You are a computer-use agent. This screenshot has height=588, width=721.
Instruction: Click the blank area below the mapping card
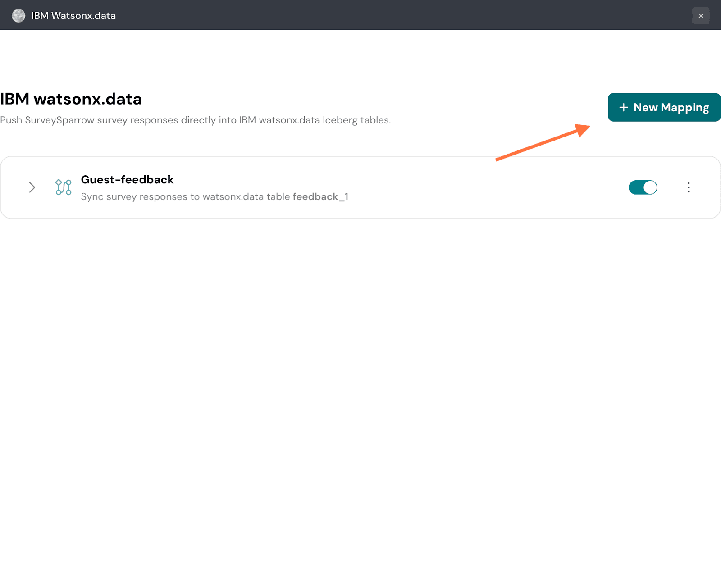(x=360, y=383)
